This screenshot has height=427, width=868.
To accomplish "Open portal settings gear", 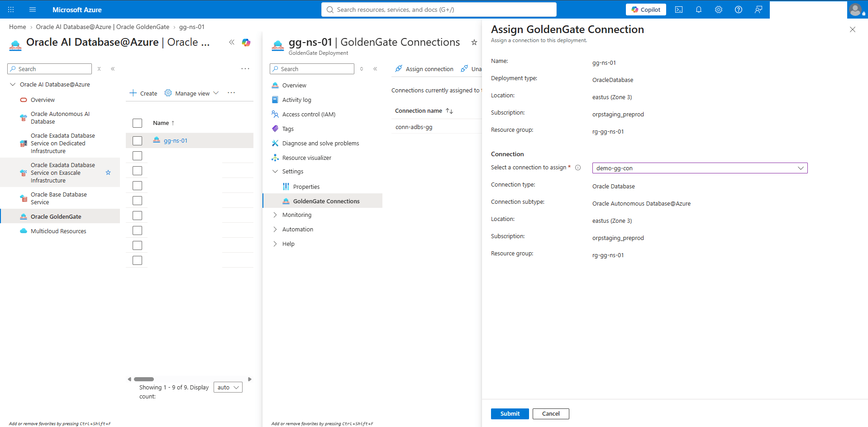I will coord(719,10).
